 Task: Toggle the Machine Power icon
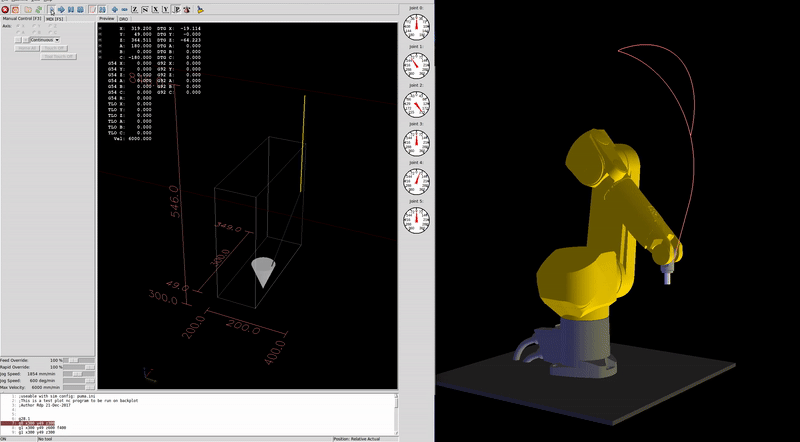click(15, 10)
